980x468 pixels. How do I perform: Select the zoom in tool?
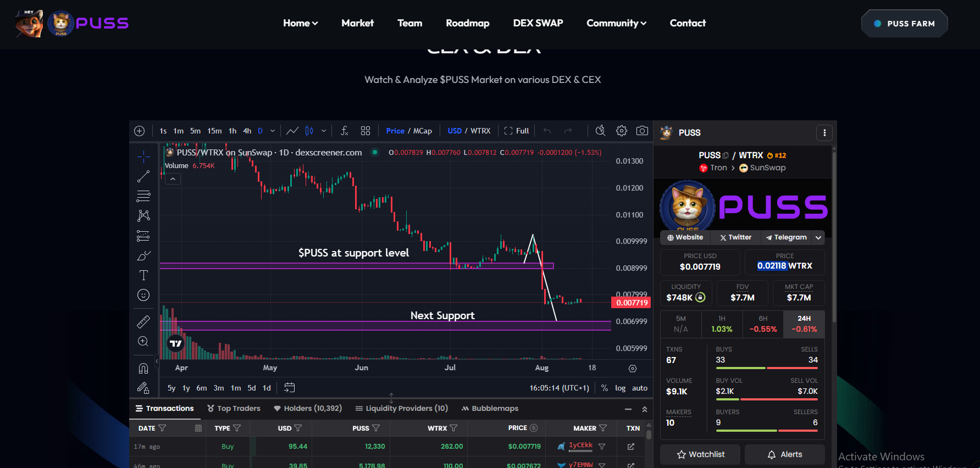143,342
